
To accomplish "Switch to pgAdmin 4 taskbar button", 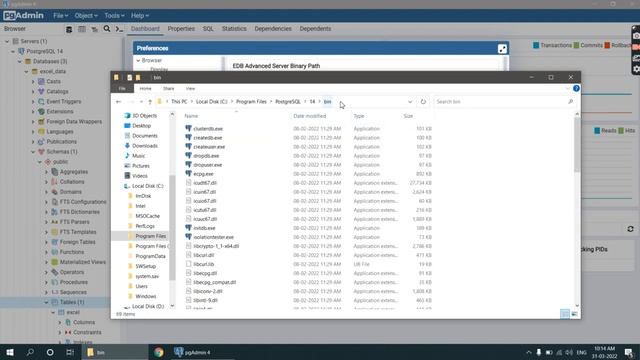I will 193,352.
